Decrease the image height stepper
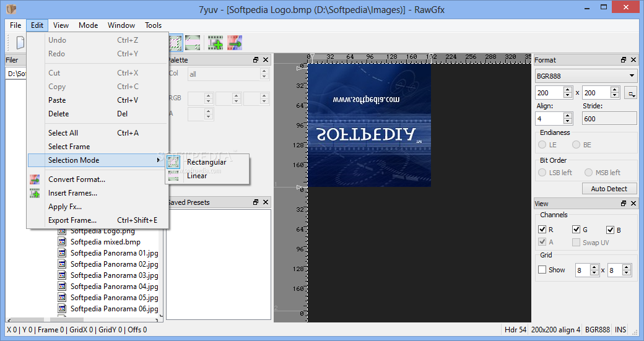 (614, 95)
